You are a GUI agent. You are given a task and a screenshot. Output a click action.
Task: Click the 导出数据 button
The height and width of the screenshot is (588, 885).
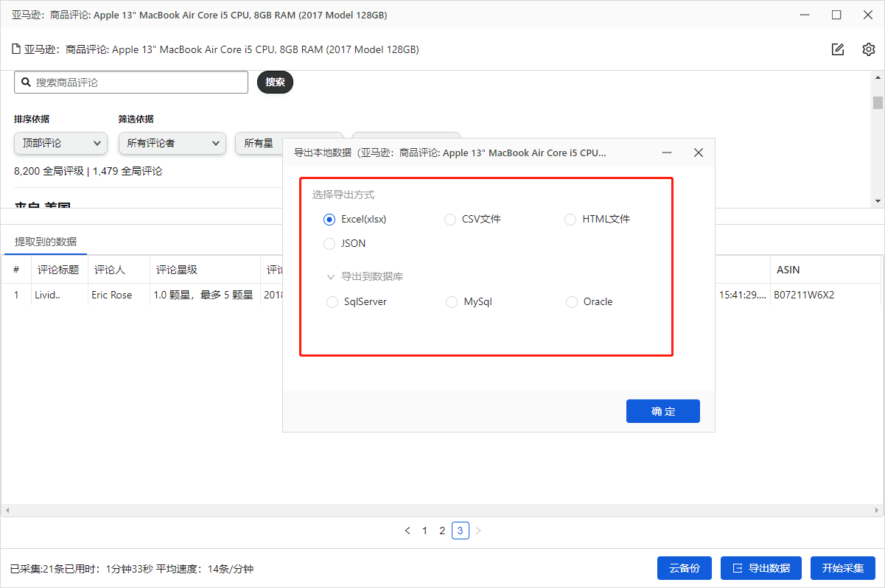761,568
